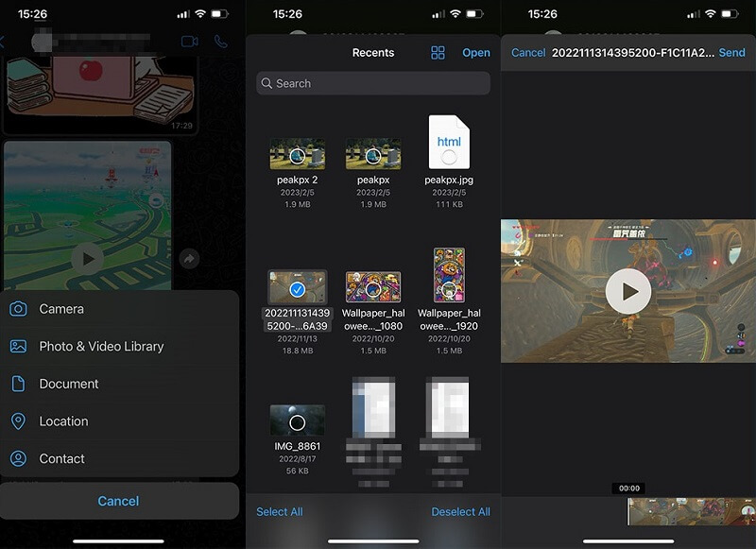Tap the IMG_8861 file name
756x549 pixels.
point(297,446)
